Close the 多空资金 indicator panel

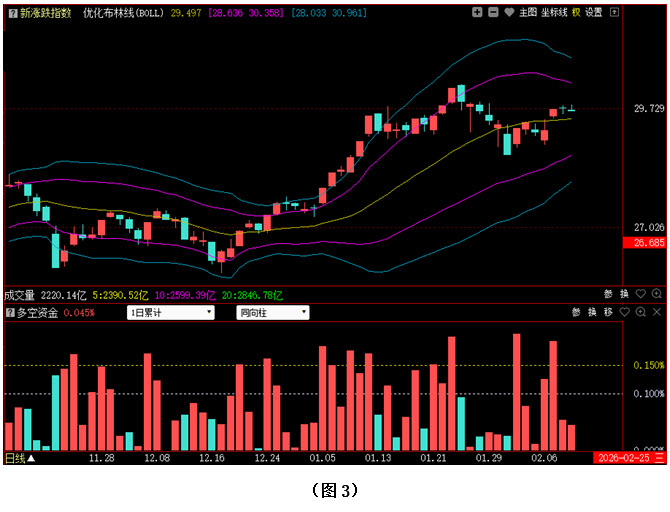[656, 313]
